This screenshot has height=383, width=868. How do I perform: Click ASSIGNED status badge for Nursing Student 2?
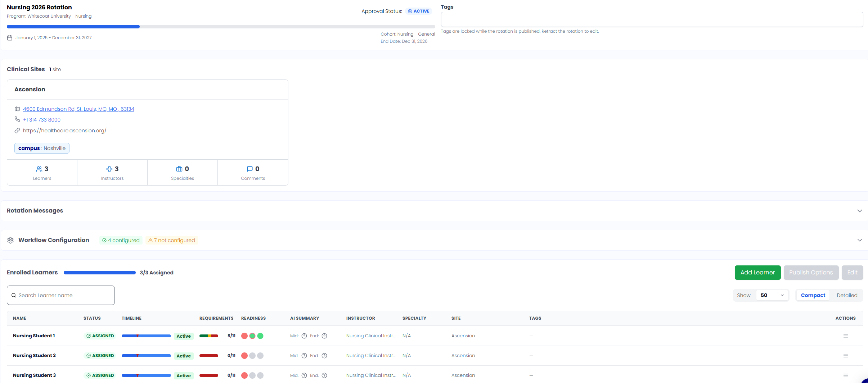tap(100, 356)
